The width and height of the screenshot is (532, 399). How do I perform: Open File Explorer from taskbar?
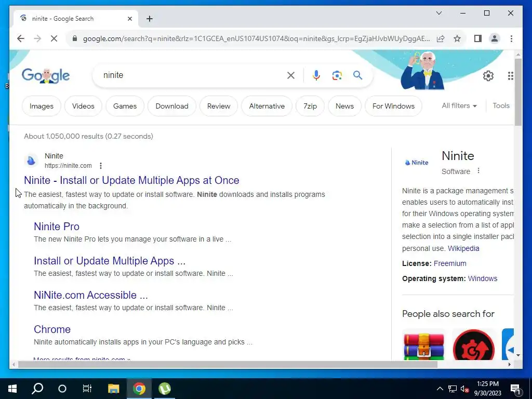click(113, 389)
